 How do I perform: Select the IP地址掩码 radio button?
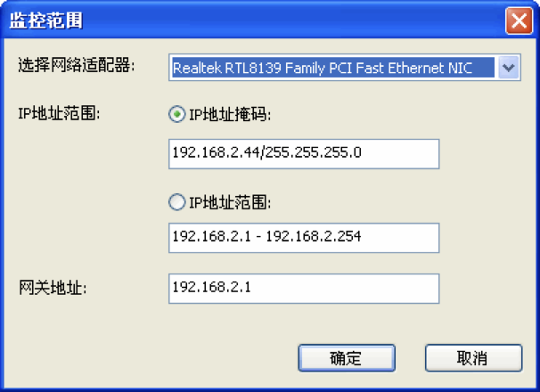[176, 114]
